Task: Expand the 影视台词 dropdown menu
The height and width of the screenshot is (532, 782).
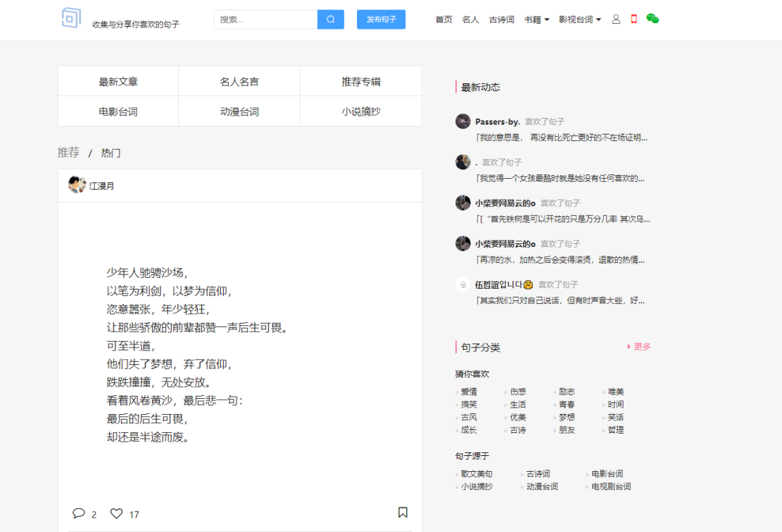Action: coord(579,20)
